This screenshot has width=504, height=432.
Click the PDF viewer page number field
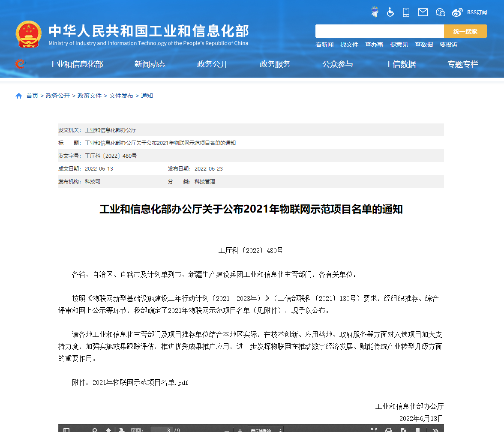tap(162, 430)
